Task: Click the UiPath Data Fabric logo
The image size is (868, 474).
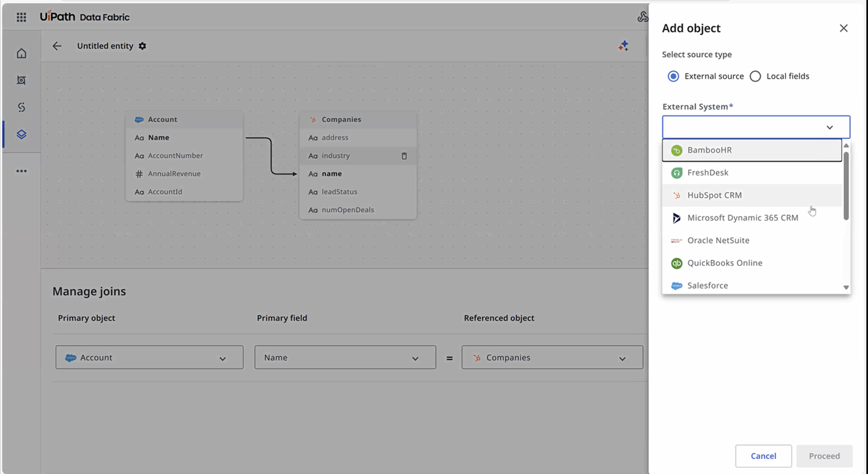Action: click(x=85, y=17)
